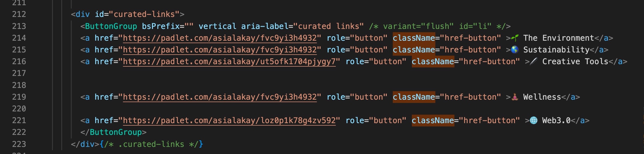
Task: Click line number 212 in the gutter
Action: [19, 14]
